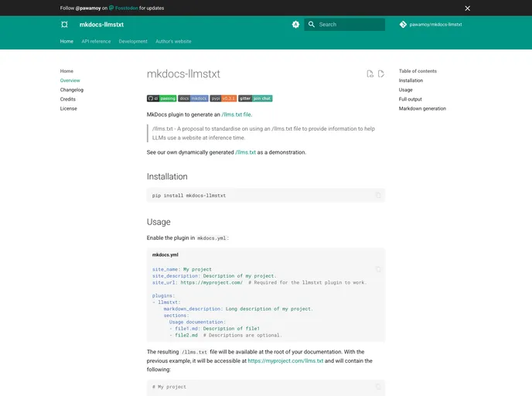This screenshot has width=532, height=396.
Task: Click the Installation section heading
Action: pyautogui.click(x=167, y=176)
